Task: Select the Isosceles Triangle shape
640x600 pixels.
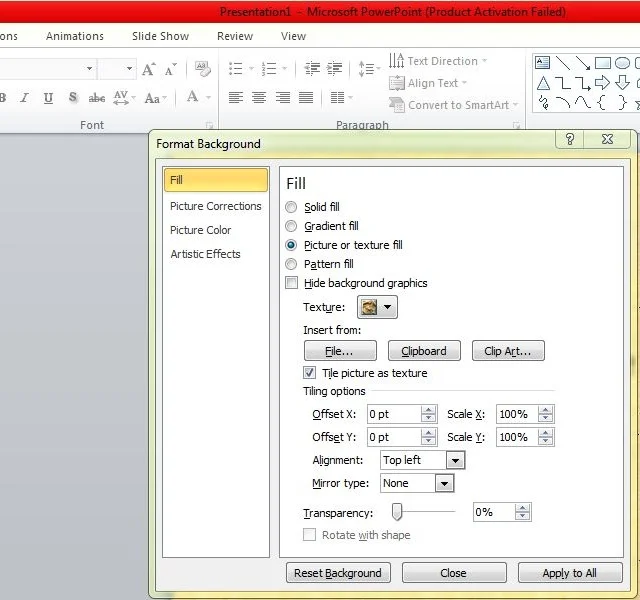Action: (x=543, y=83)
